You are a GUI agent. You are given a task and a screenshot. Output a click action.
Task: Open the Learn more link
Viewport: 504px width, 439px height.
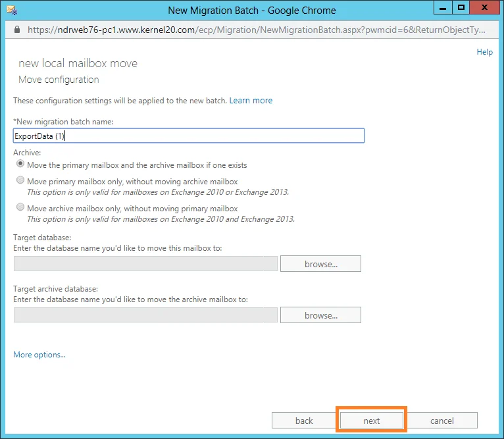[251, 100]
